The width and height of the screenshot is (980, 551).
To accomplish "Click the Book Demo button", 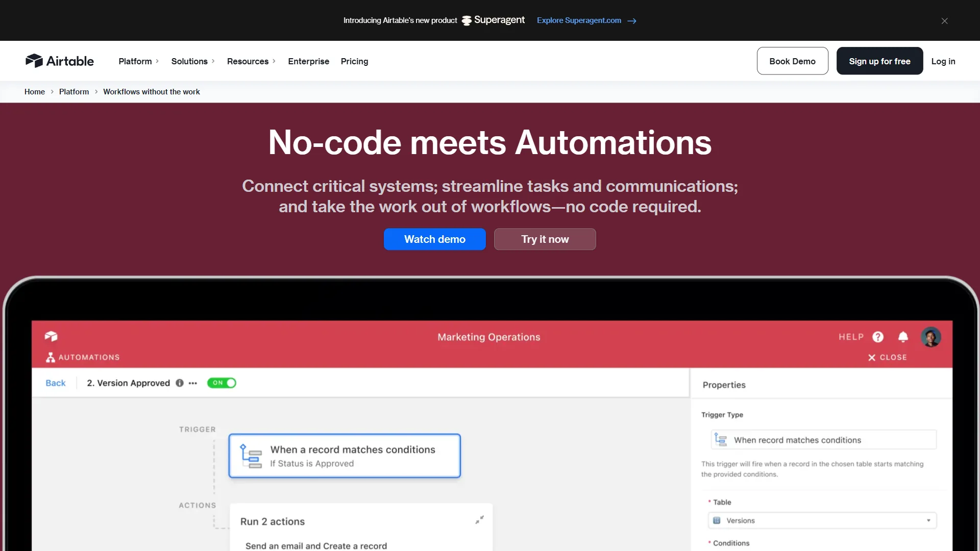I will point(792,61).
